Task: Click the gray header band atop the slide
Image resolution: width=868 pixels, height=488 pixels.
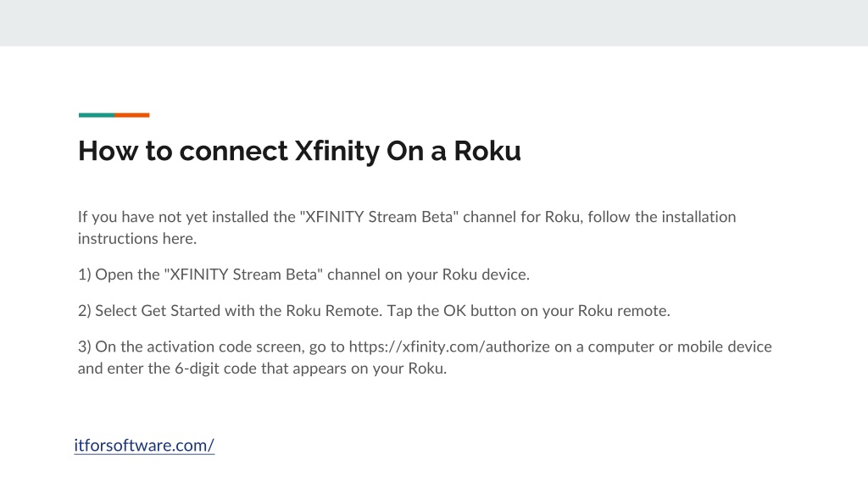Action: click(x=434, y=23)
